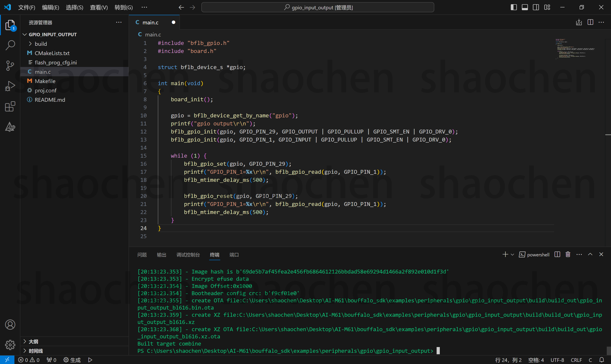The height and width of the screenshot is (364, 611).
Task: Click the ports forwarded status item
Action: pos(51,360)
